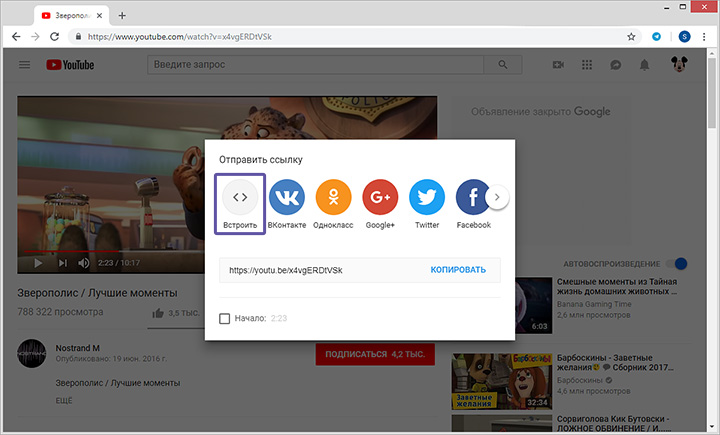
Task: Click the YouTube search magnifier button
Action: pos(503,65)
